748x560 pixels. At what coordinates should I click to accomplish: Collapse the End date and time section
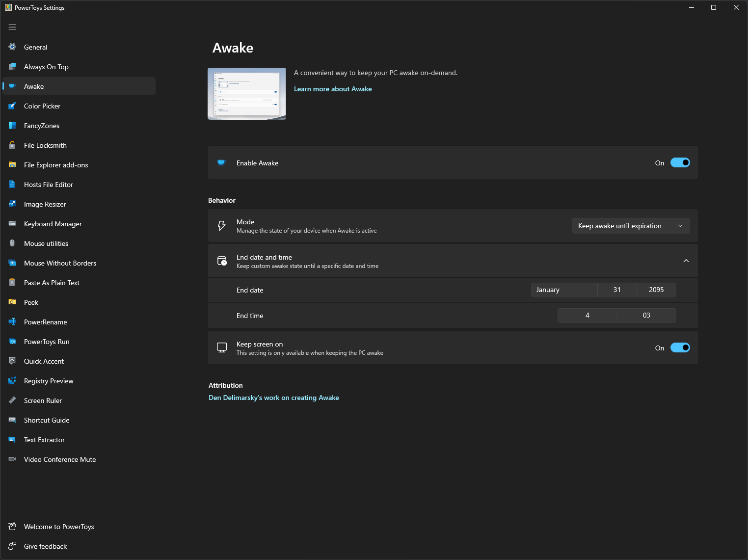686,261
